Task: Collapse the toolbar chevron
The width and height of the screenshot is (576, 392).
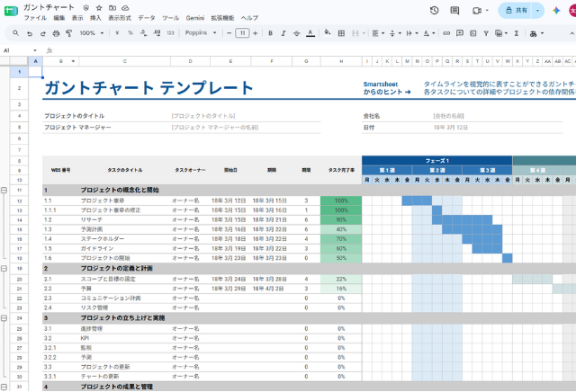Action: (x=572, y=33)
